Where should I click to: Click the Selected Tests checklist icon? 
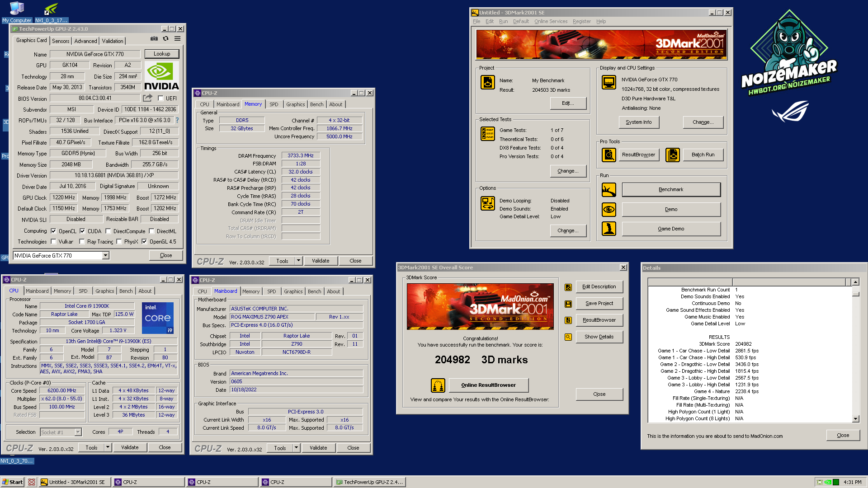488,134
